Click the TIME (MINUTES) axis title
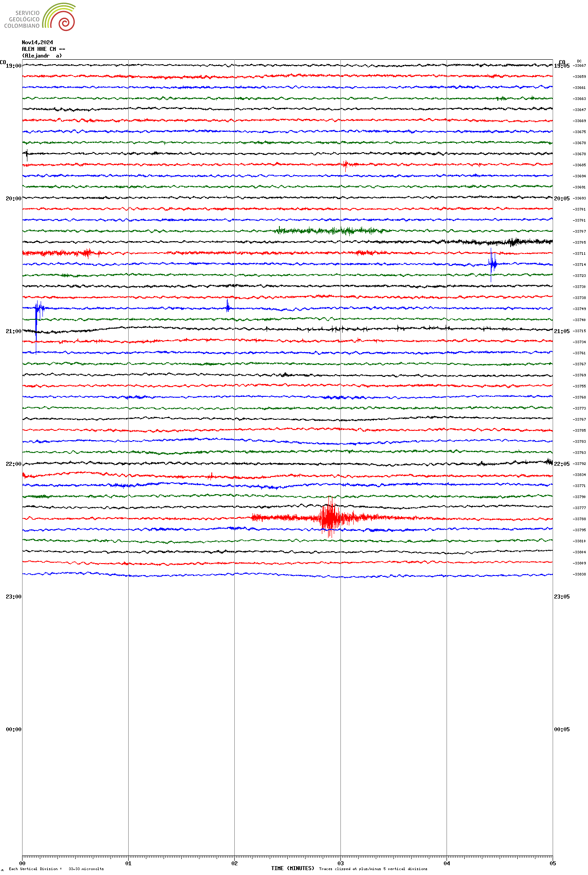The image size is (588, 875). (292, 868)
